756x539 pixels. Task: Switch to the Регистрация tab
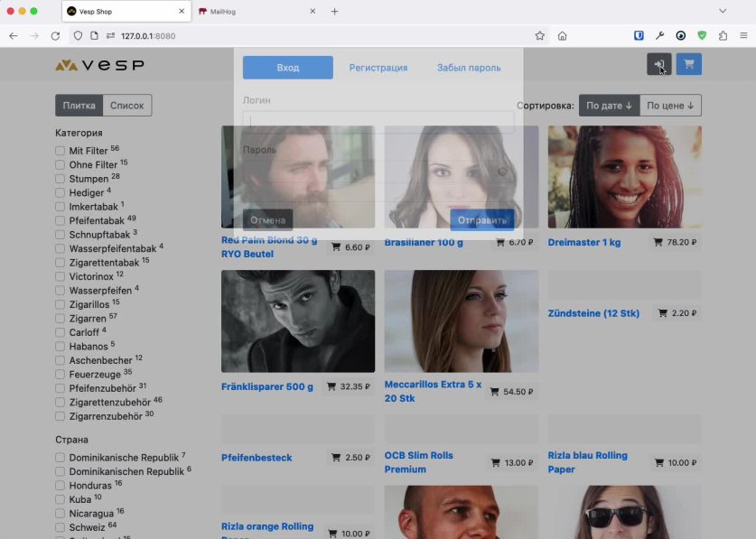pyautogui.click(x=378, y=68)
